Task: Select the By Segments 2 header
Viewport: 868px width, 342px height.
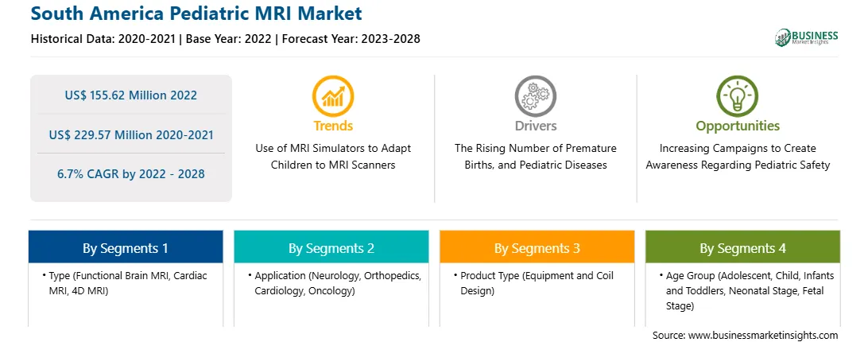Action: pyautogui.click(x=331, y=247)
